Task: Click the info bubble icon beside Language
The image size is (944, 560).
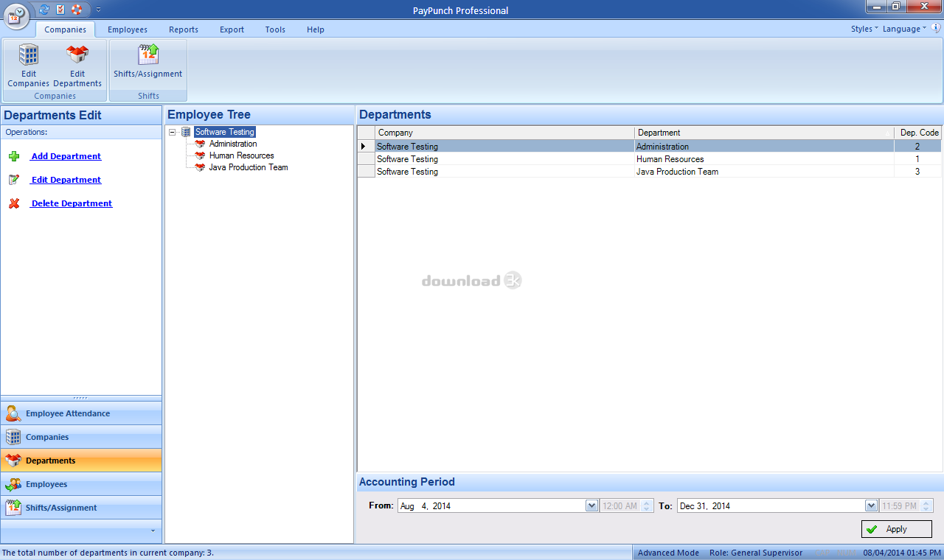Action: 936,29
